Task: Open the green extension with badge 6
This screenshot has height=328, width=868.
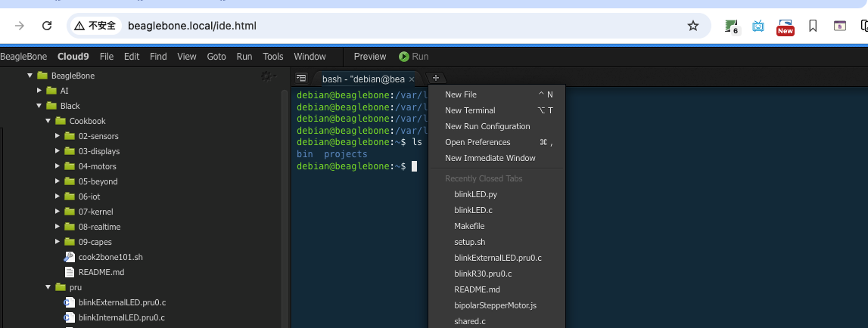Action: [x=732, y=26]
